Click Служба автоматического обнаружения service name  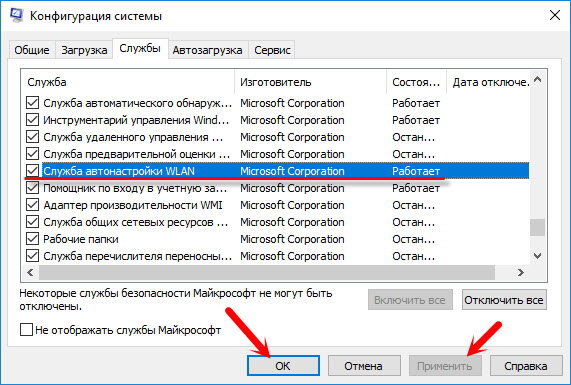(137, 103)
